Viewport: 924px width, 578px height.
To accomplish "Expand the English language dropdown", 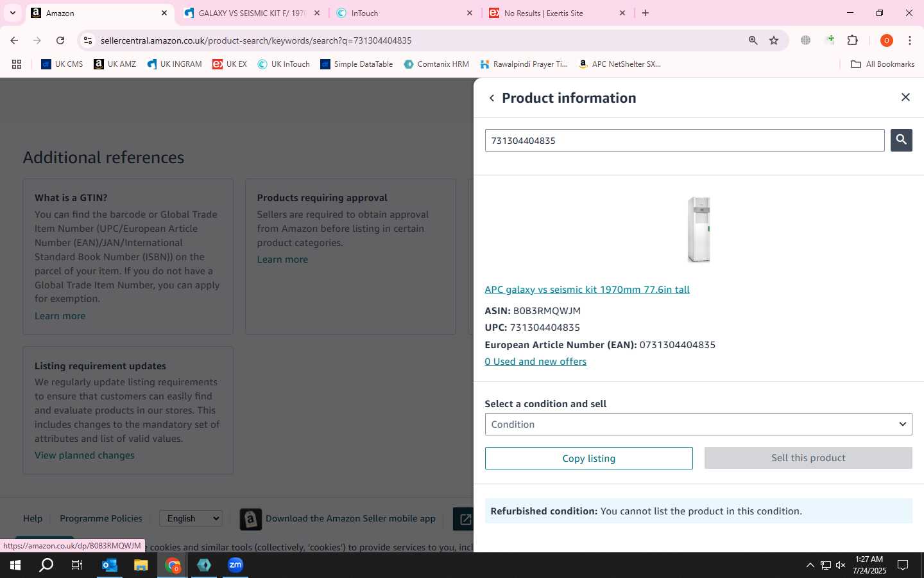I will (x=191, y=518).
